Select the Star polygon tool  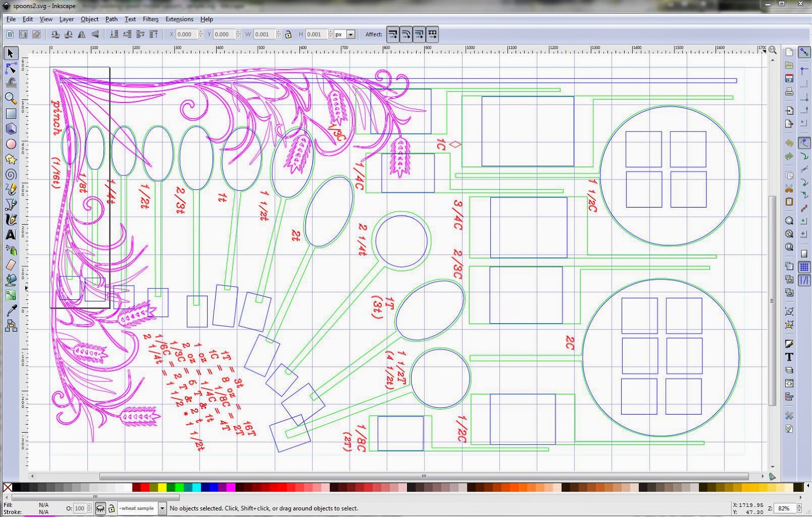[11, 159]
